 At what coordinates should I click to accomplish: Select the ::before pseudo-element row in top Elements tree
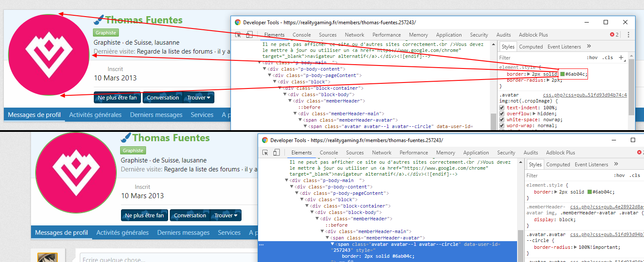click(309, 107)
